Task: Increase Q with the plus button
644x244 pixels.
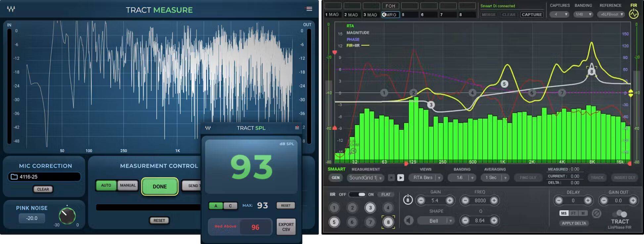Action: coord(494,220)
